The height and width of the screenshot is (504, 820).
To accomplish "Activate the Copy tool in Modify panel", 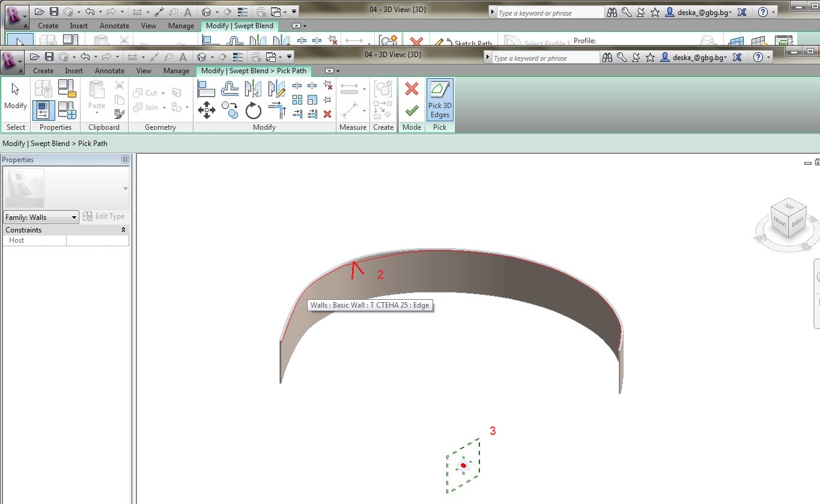I will [x=230, y=110].
